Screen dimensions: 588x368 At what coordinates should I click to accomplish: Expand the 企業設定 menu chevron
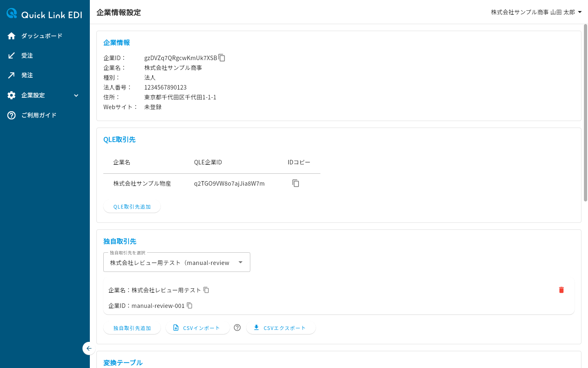(76, 95)
